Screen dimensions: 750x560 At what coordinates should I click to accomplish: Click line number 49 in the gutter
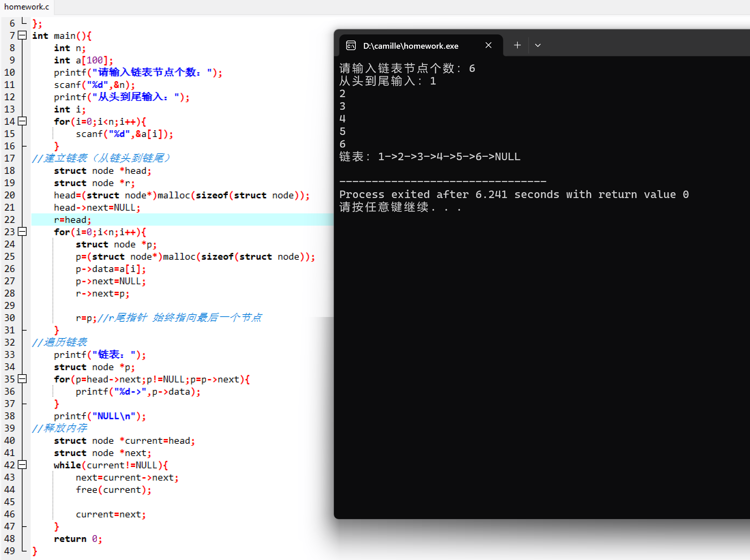(x=10, y=551)
